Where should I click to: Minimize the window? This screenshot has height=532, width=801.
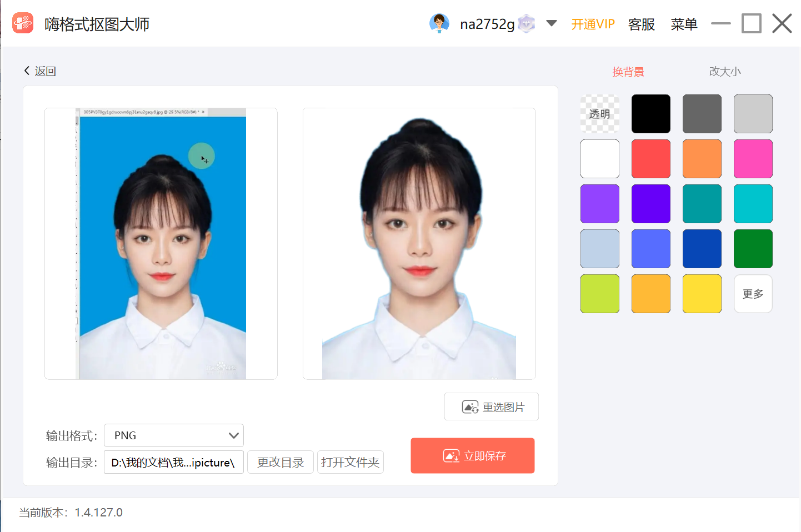pyautogui.click(x=721, y=23)
